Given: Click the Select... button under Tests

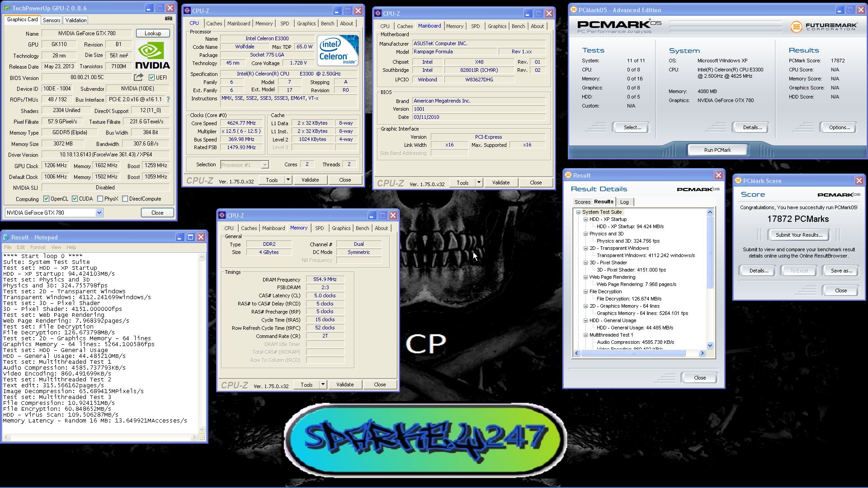Looking at the screenshot, I should coord(632,127).
